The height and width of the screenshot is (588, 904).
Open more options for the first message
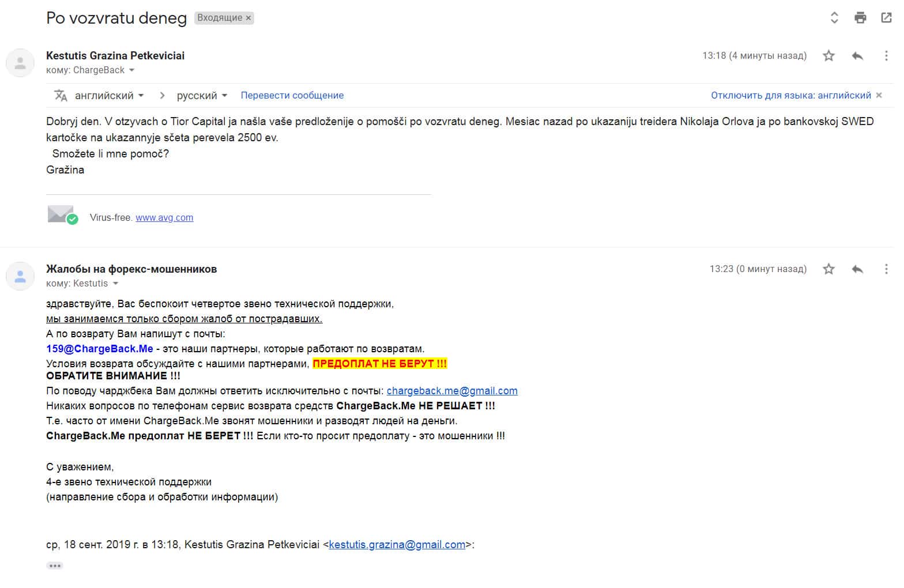[886, 56]
